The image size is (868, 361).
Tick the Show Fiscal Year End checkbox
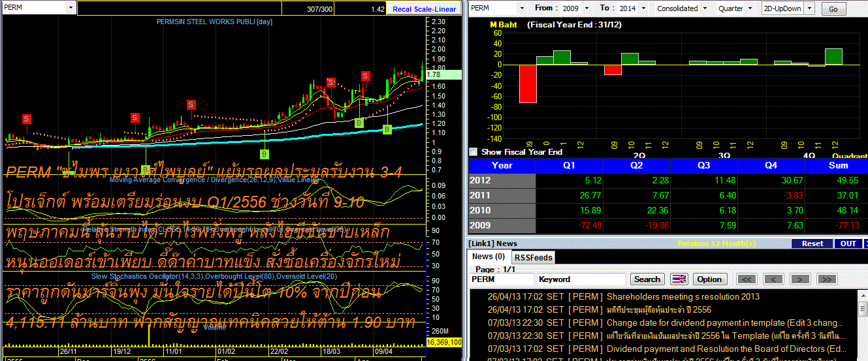[x=474, y=152]
